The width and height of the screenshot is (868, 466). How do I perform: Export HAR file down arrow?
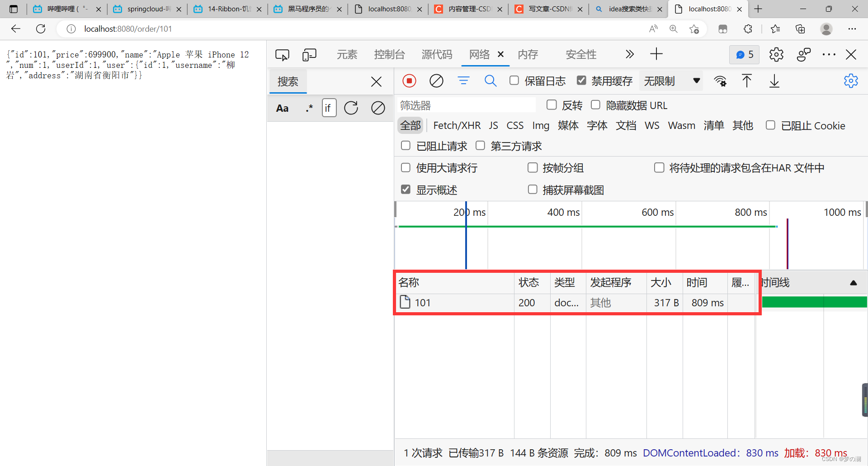(x=774, y=81)
